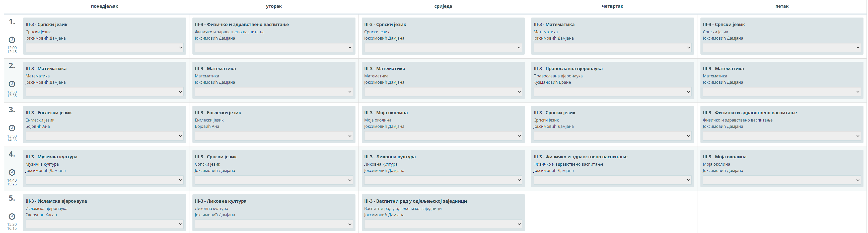Select the четвртак column header
Screen dimensions: 868x233
click(x=612, y=6)
